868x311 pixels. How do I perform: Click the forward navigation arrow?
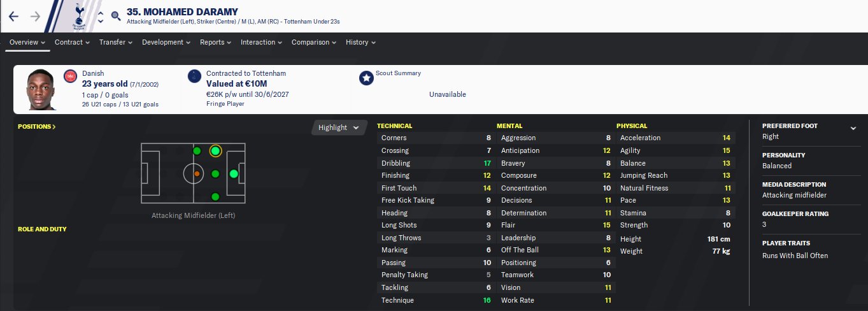pyautogui.click(x=35, y=17)
